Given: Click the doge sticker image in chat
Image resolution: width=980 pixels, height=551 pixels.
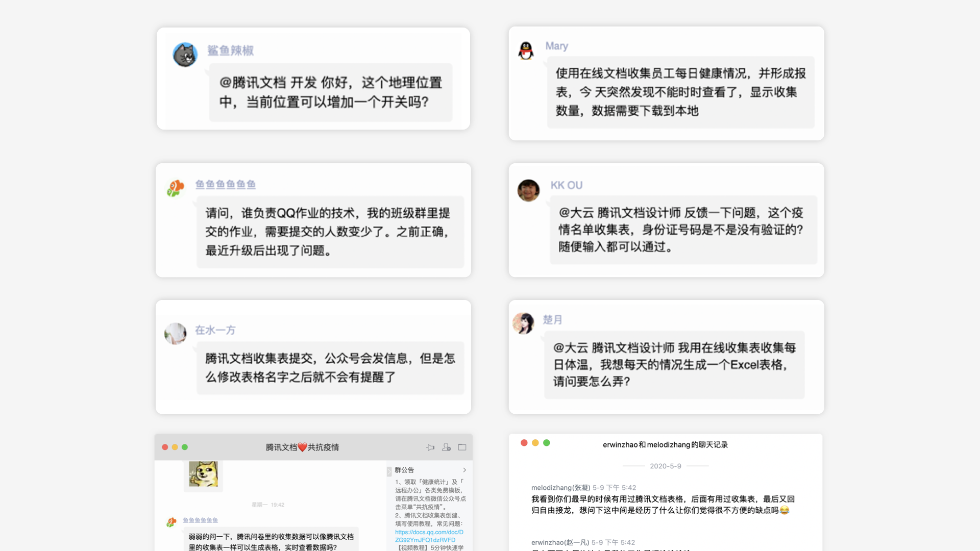Looking at the screenshot, I should pos(203,474).
